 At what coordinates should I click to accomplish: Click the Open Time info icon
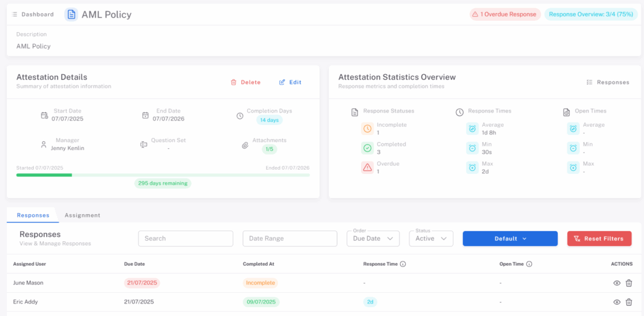[x=529, y=264]
